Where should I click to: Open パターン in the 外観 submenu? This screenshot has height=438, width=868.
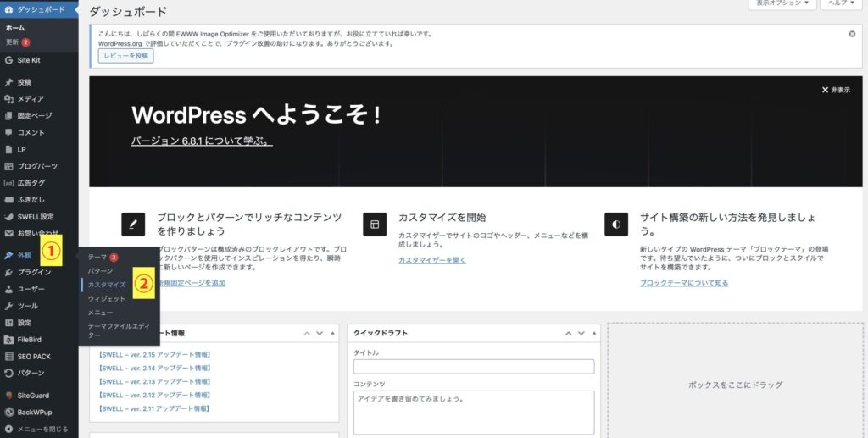tap(100, 271)
